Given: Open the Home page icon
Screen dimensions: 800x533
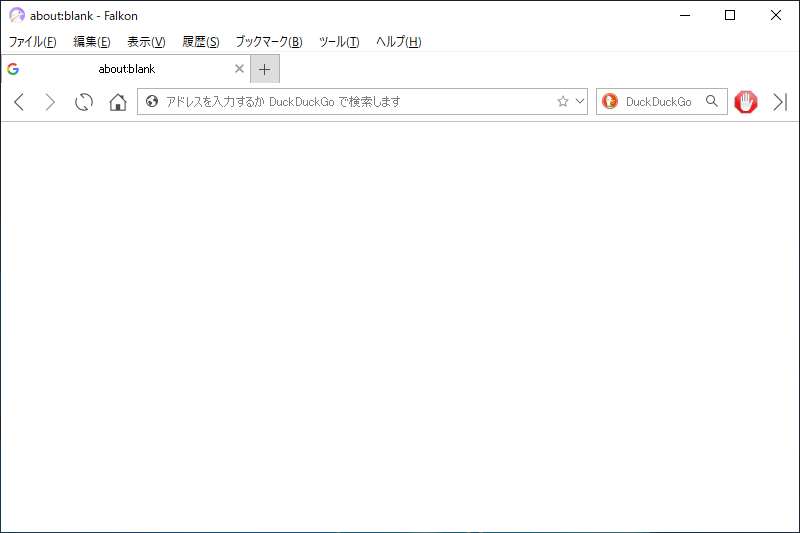Looking at the screenshot, I should point(118,102).
